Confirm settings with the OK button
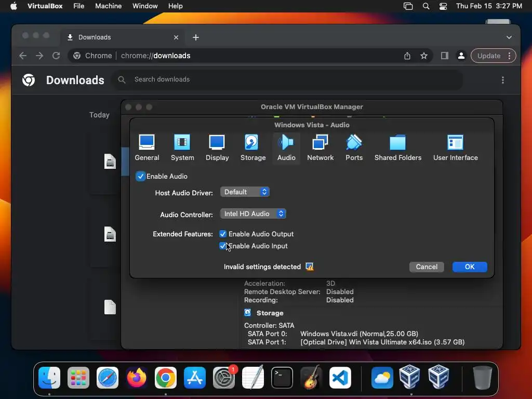Image resolution: width=532 pixels, height=399 pixels. coord(470,267)
